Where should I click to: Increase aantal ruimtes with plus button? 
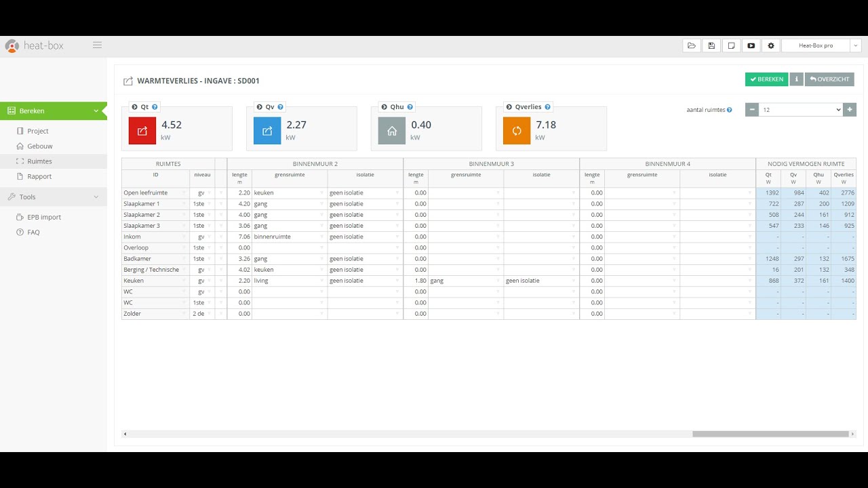coord(850,110)
